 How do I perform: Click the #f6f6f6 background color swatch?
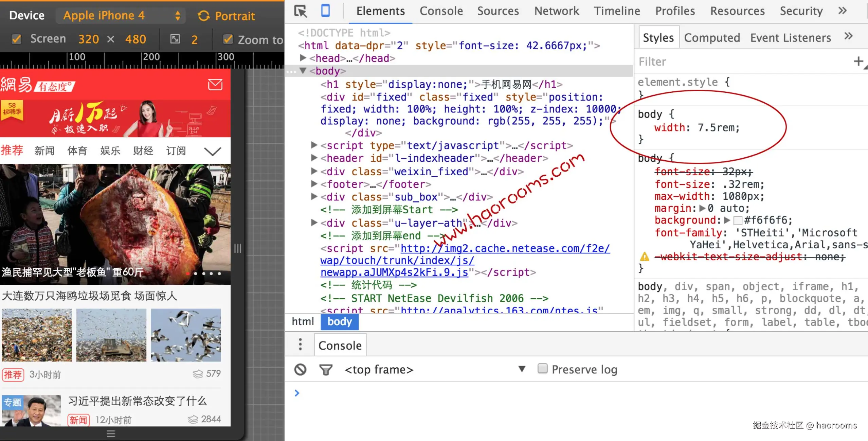pos(738,220)
